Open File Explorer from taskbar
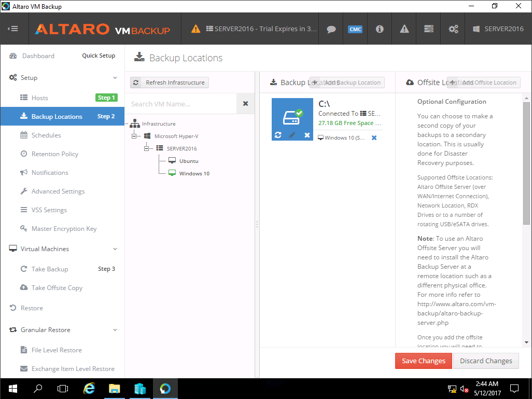532x399 pixels. (x=115, y=389)
